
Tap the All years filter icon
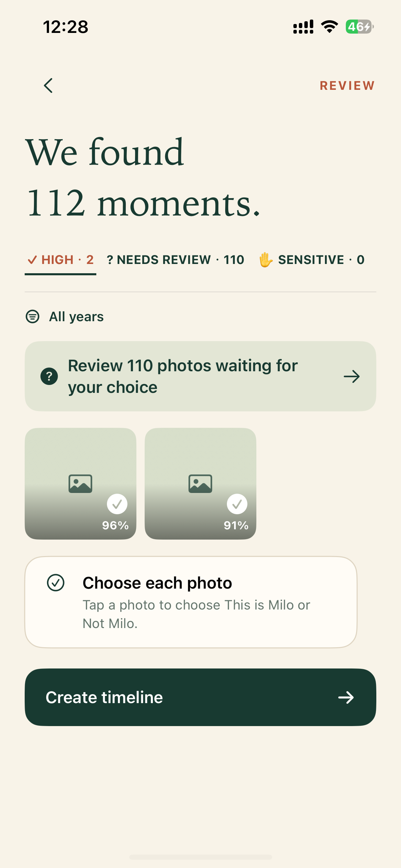point(33,316)
